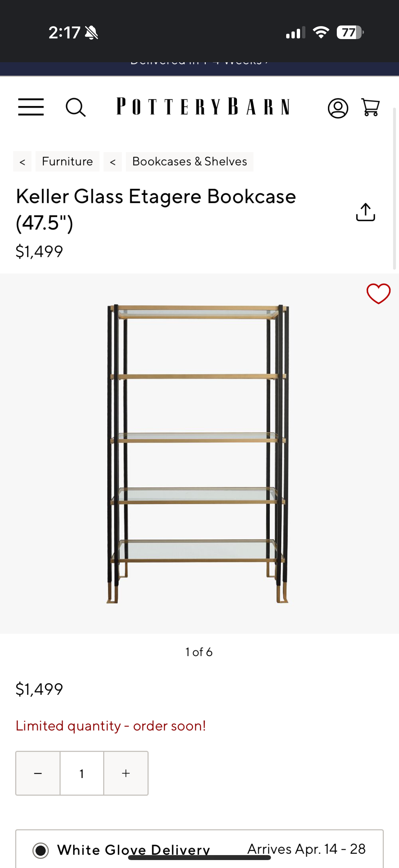This screenshot has width=399, height=868.
Task: Increase quantity with plus button
Action: pyautogui.click(x=126, y=773)
